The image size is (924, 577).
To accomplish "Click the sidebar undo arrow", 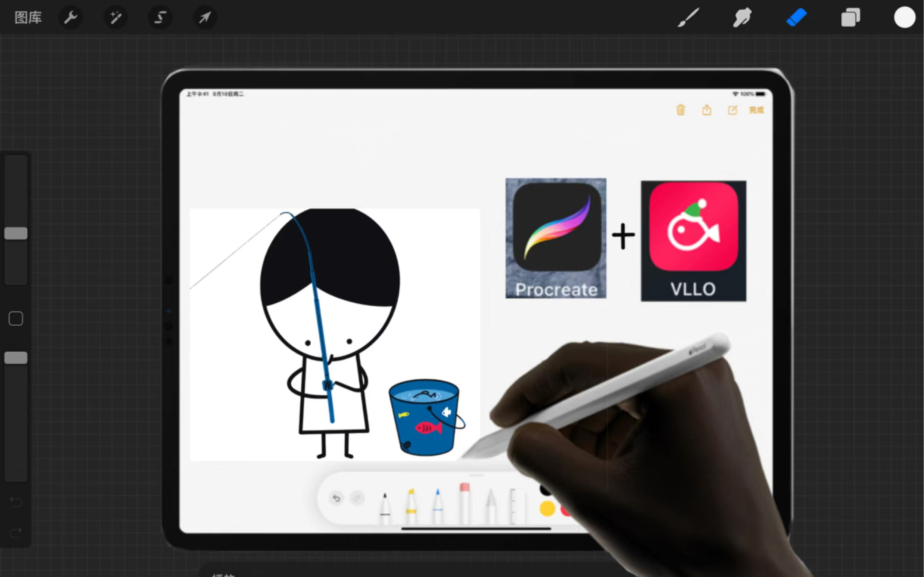I will [x=16, y=501].
